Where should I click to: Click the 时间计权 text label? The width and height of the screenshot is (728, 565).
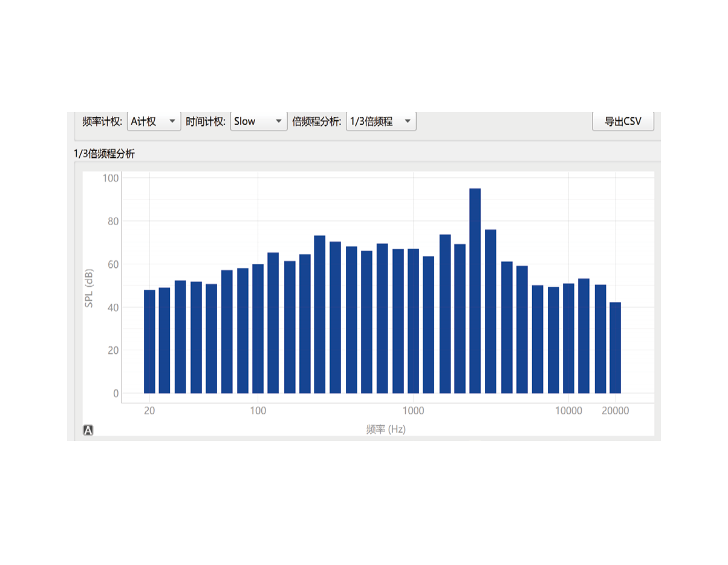[x=206, y=122]
